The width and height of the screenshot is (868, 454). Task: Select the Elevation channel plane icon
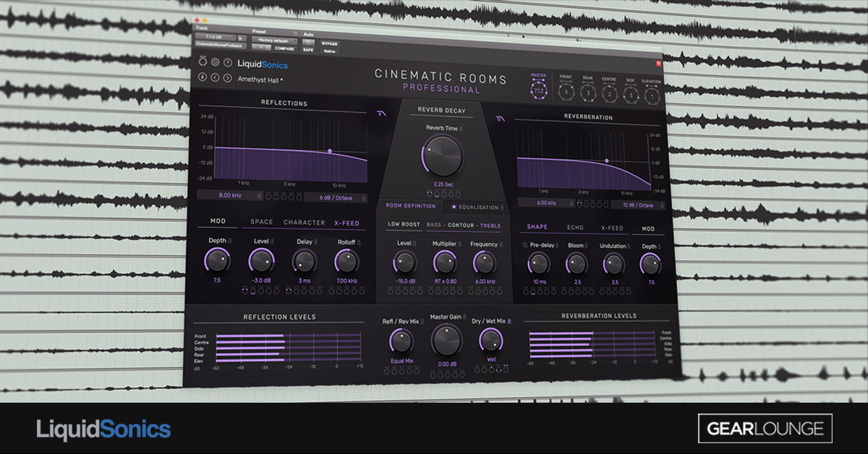pyautogui.click(x=651, y=95)
